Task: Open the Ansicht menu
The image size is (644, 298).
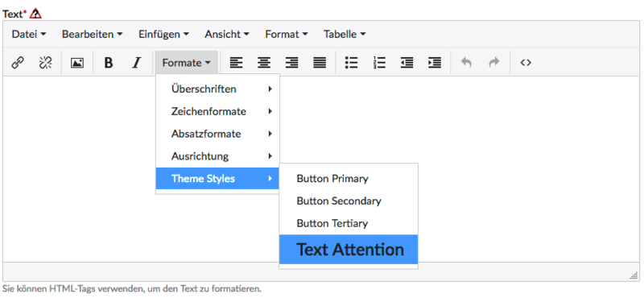Action: point(227,34)
